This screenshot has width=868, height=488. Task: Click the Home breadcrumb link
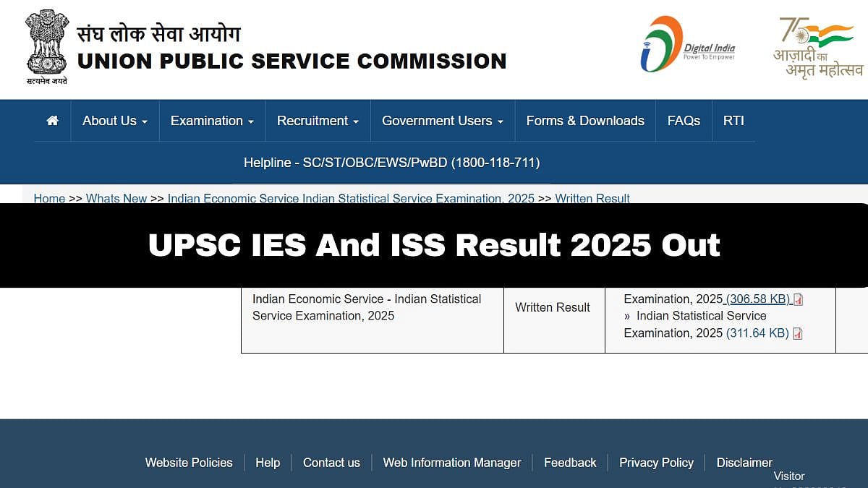pos(49,198)
